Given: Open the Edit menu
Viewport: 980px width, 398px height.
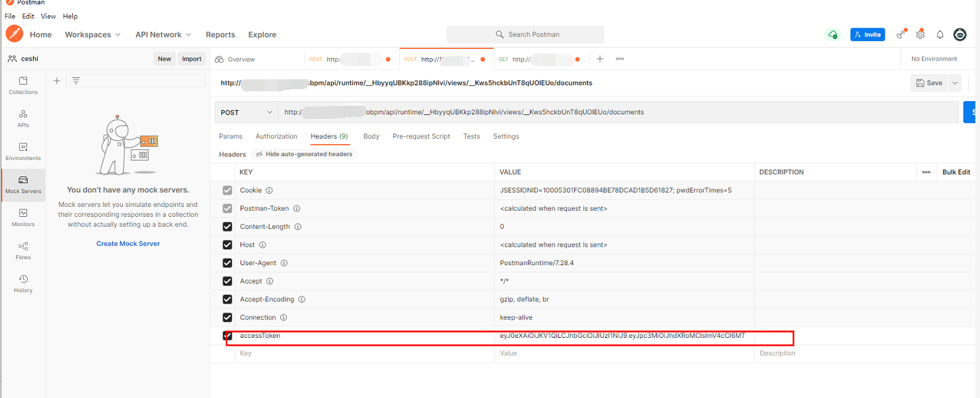Looking at the screenshot, I should click(28, 16).
